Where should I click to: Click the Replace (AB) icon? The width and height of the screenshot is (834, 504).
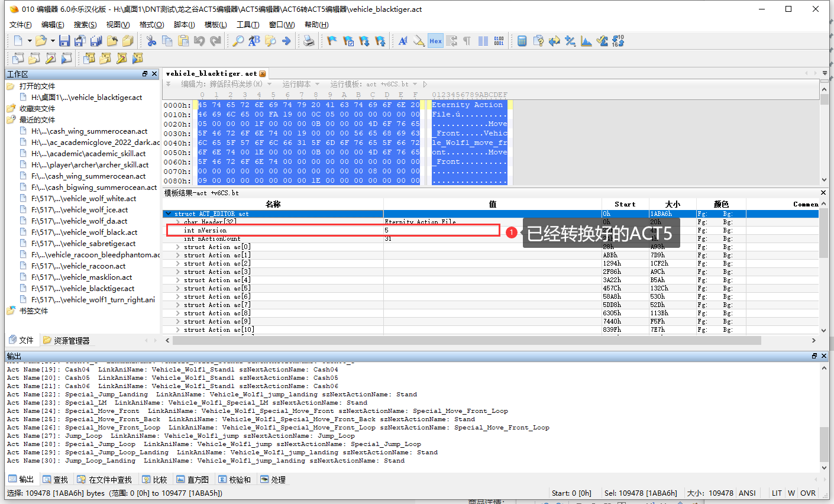(x=254, y=41)
